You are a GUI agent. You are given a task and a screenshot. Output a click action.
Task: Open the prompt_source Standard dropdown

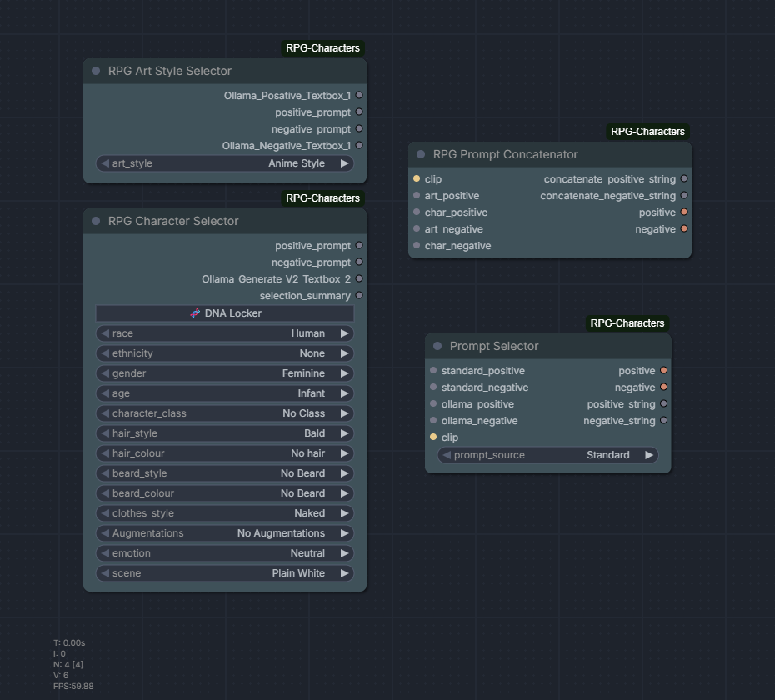click(548, 455)
